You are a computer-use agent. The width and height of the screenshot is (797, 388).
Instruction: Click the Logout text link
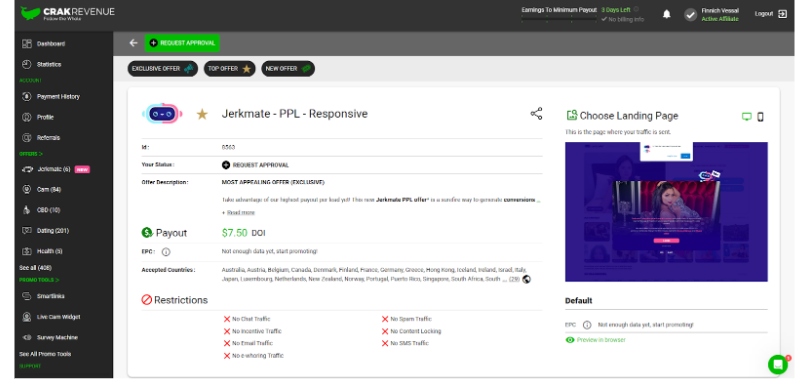(763, 14)
